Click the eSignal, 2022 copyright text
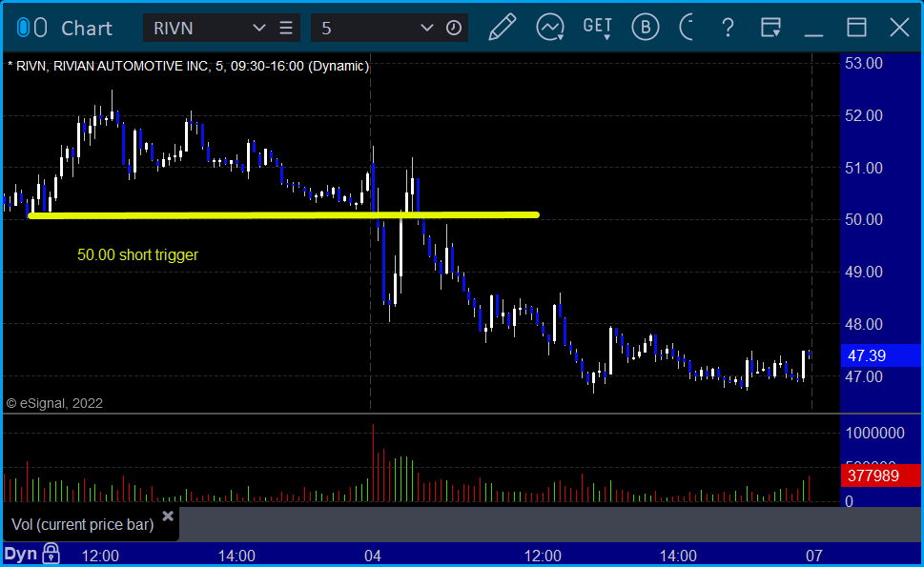924x567 pixels. pos(54,403)
